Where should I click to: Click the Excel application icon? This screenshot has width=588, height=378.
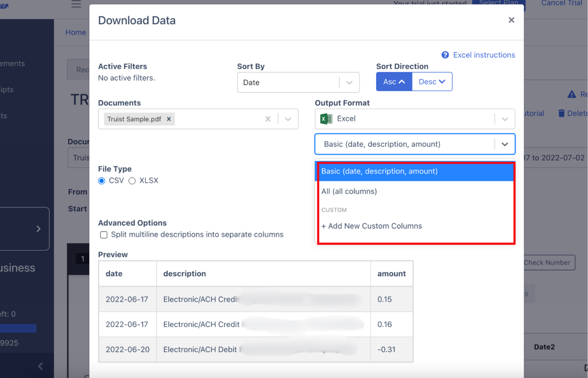pyautogui.click(x=326, y=119)
